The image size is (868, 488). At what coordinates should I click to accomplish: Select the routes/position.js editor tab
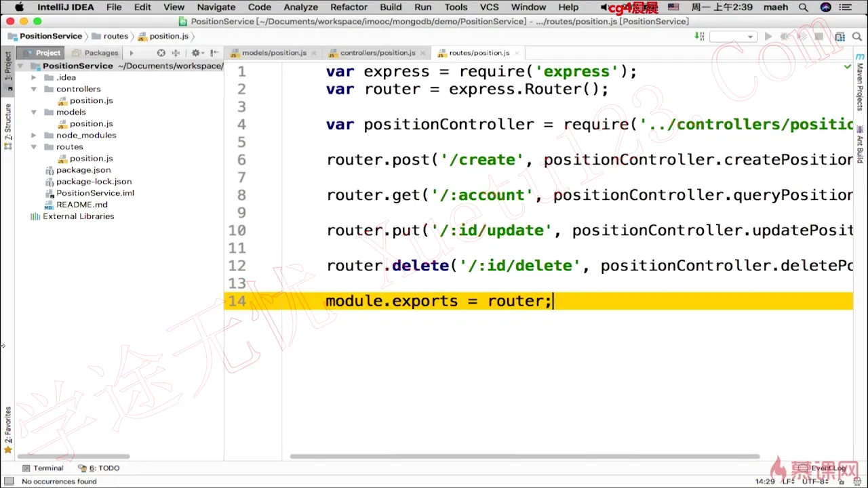point(479,53)
